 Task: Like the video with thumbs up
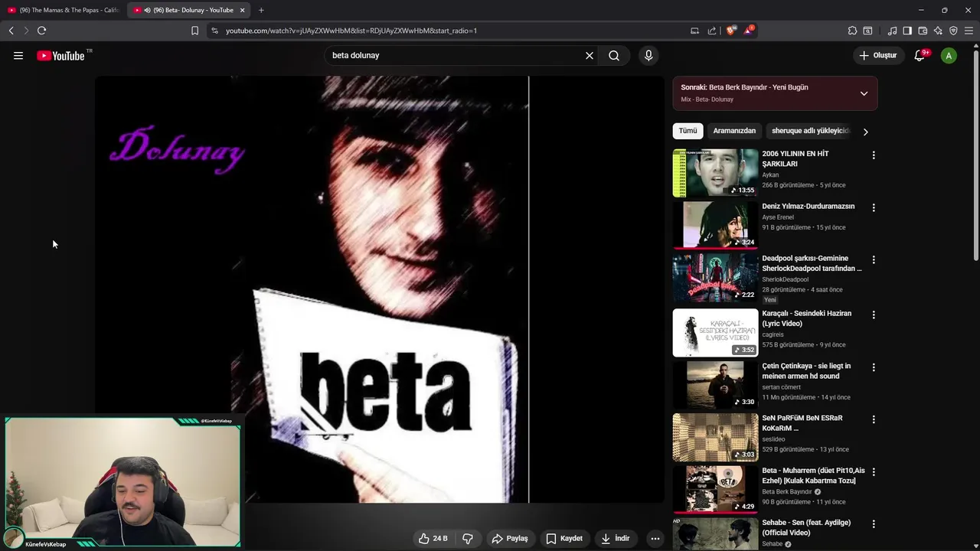point(433,538)
